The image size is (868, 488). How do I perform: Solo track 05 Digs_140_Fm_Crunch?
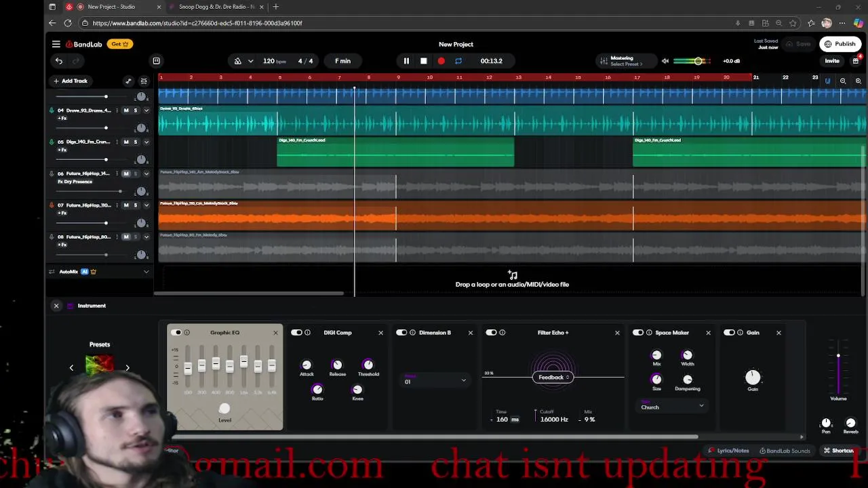pos(136,142)
